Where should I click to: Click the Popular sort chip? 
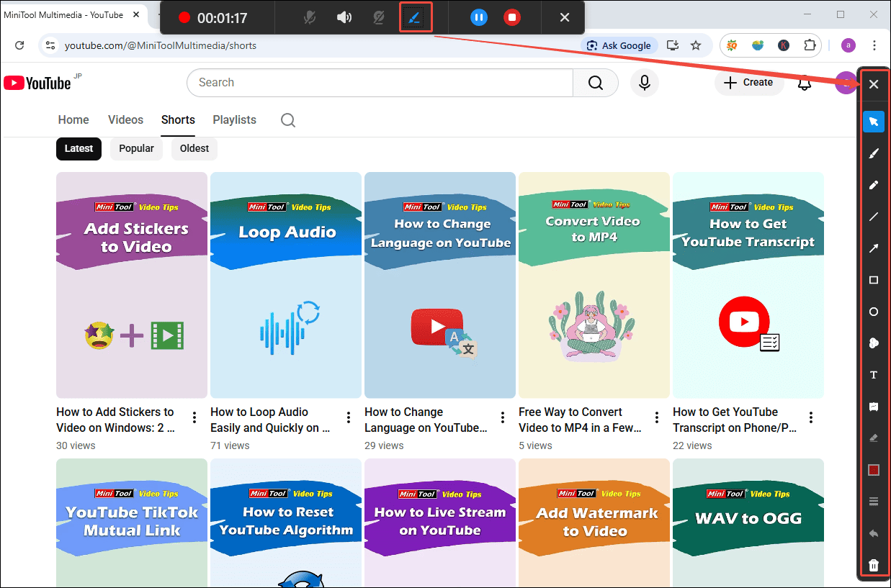[136, 148]
